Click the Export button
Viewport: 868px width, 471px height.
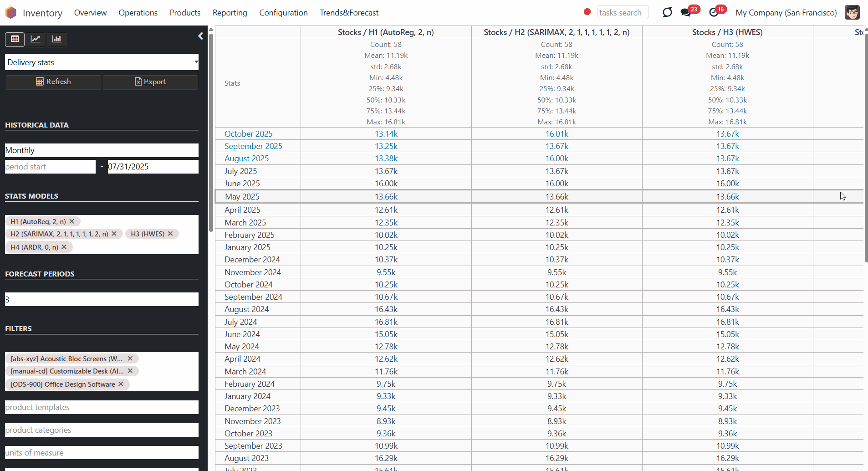[x=150, y=82]
